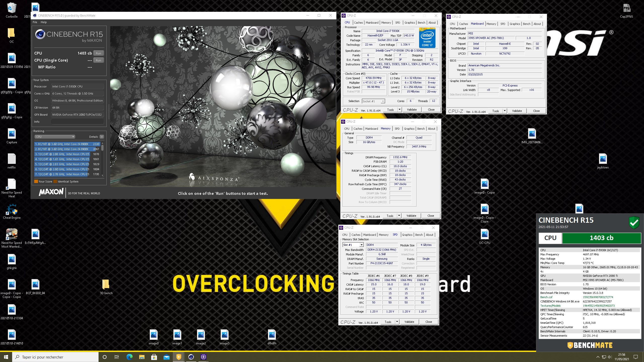The height and width of the screenshot is (362, 644).
Task: Show hidden system tray icons
Action: tap(598, 357)
